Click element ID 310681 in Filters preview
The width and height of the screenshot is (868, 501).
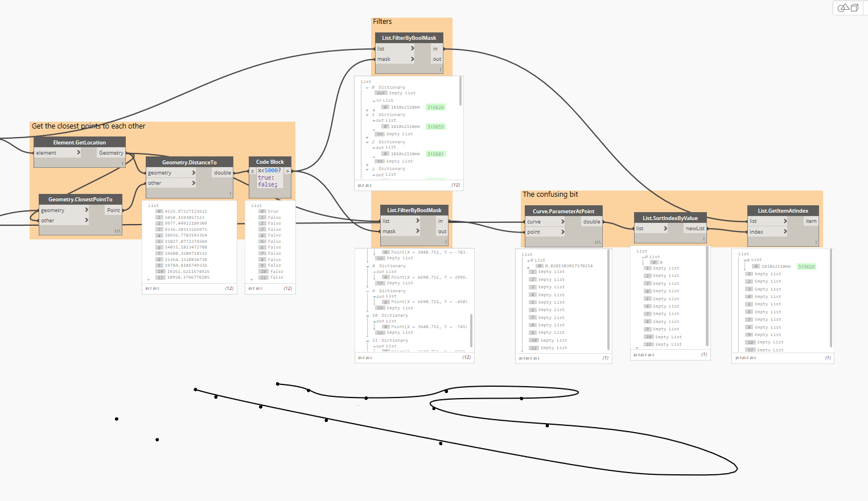tap(435, 154)
